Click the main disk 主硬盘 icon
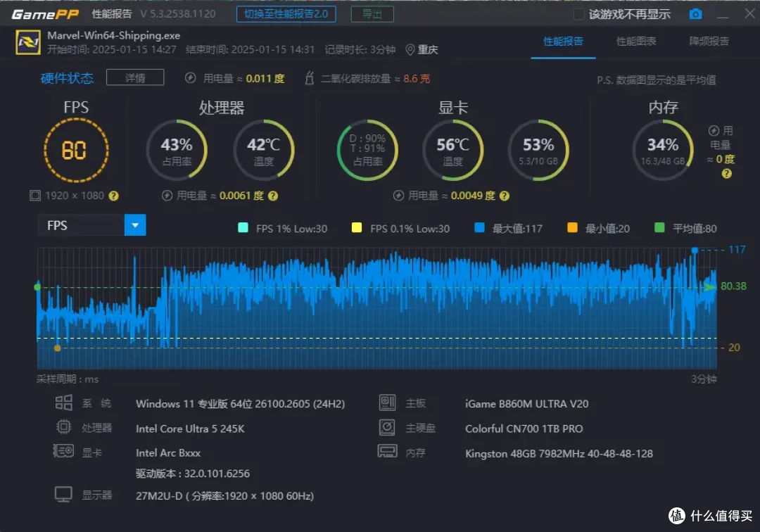Image resolution: width=760 pixels, height=532 pixels. (x=387, y=427)
